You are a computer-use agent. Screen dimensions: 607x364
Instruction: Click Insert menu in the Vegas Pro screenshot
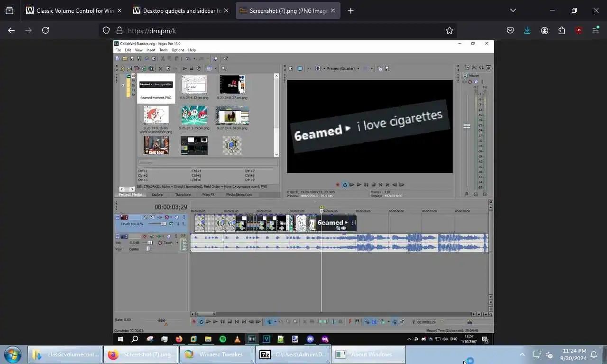(x=151, y=50)
